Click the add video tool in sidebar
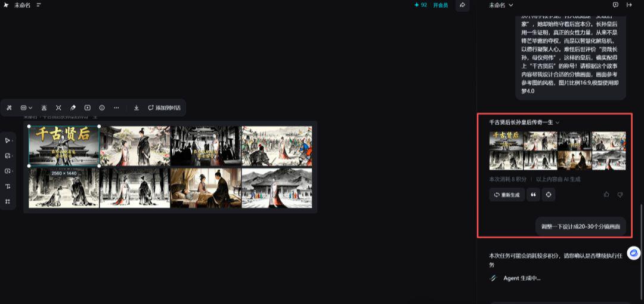Viewport: 644px width, 304px height. [8, 171]
